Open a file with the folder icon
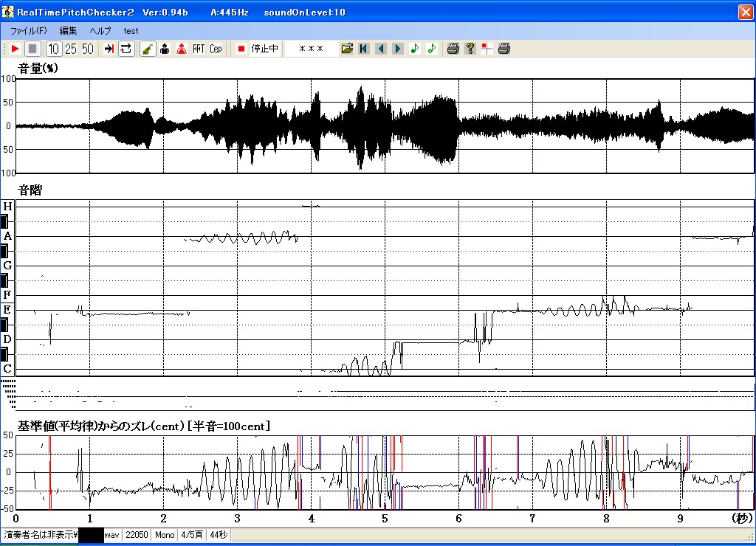 [347, 49]
